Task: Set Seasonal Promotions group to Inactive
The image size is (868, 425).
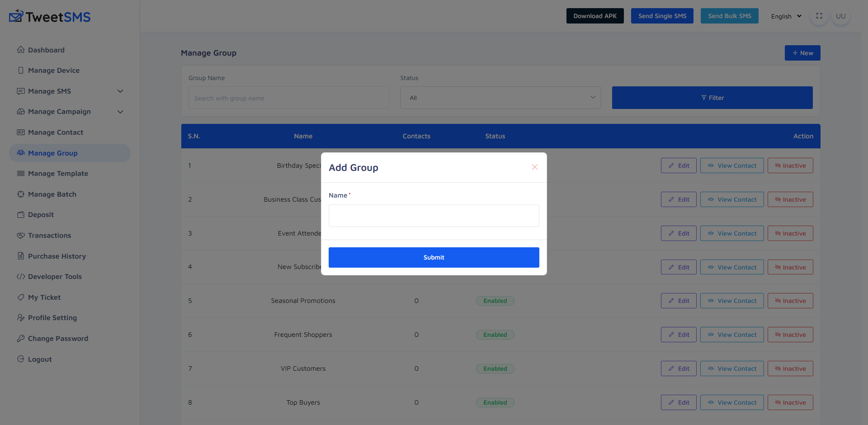Action: [x=790, y=300]
